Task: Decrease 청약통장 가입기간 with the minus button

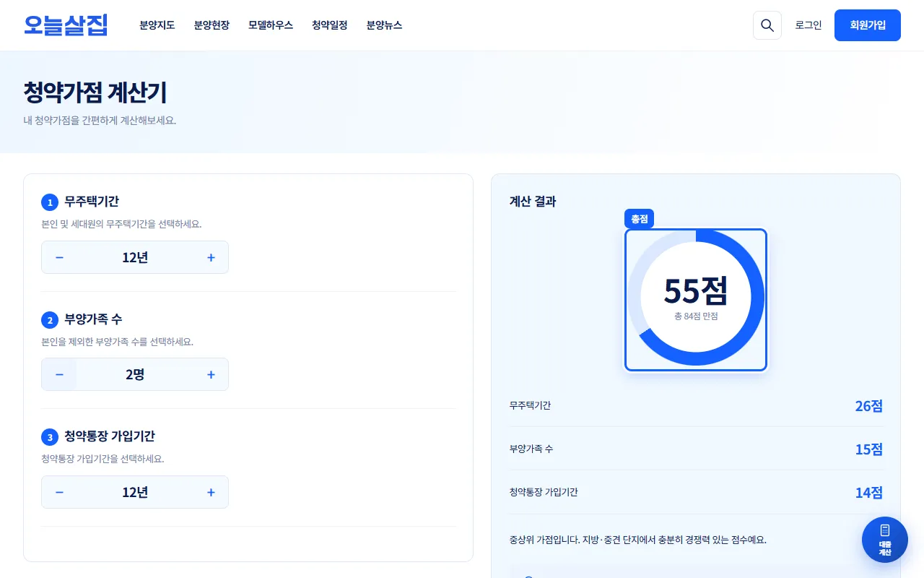Action: 60,492
